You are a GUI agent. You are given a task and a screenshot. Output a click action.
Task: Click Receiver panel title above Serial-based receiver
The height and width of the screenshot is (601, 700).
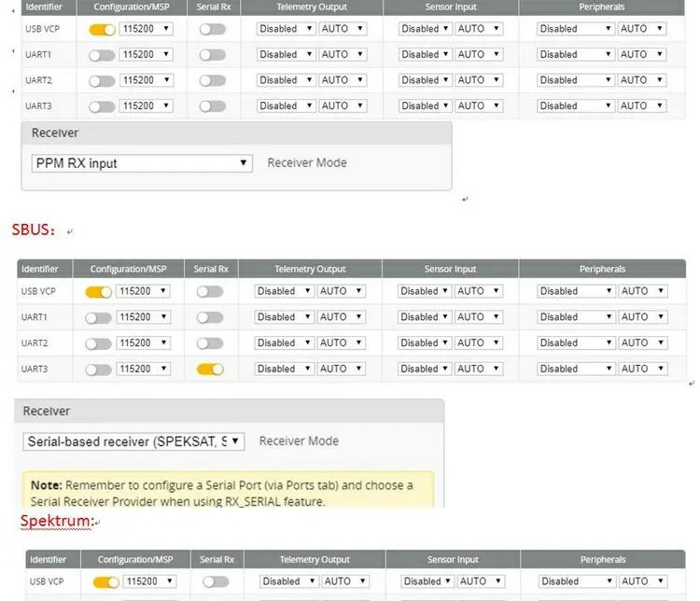pos(47,412)
